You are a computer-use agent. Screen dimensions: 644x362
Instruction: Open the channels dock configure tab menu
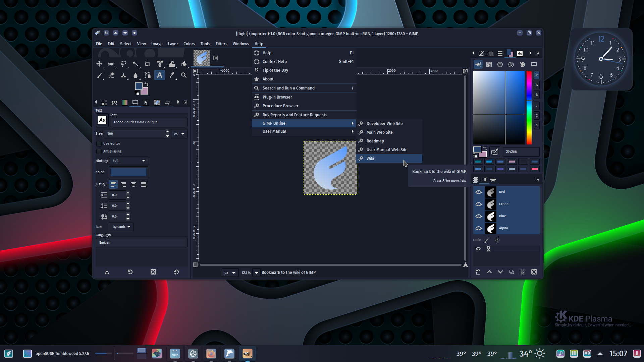click(x=538, y=180)
